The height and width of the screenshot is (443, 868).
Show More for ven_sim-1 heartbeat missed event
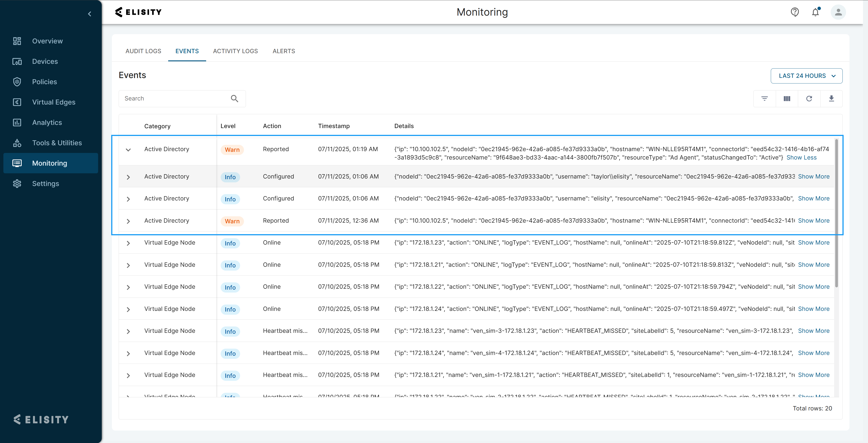(x=814, y=375)
